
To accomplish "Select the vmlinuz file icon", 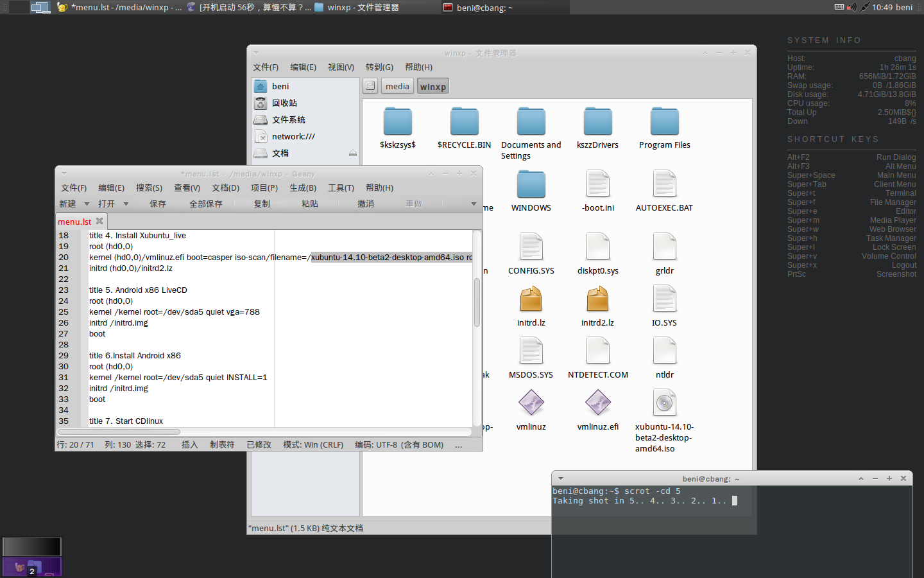I will [x=531, y=403].
